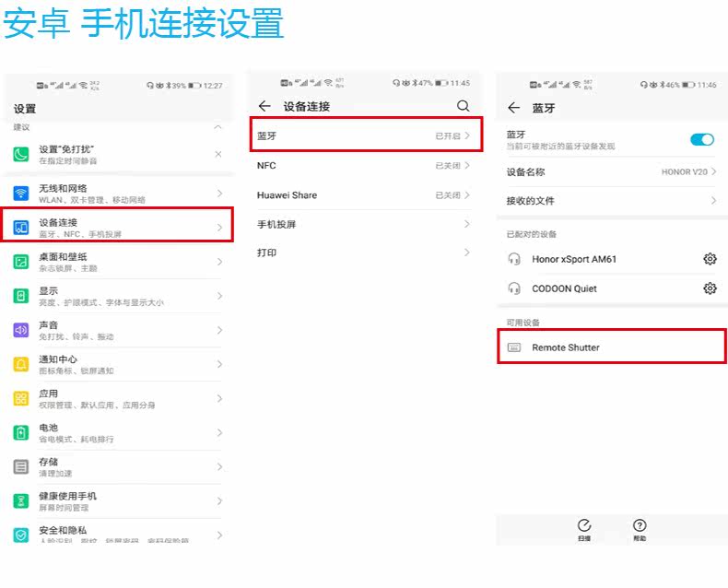
Task: Tap the 声音 speaker icon
Action: [x=21, y=330]
